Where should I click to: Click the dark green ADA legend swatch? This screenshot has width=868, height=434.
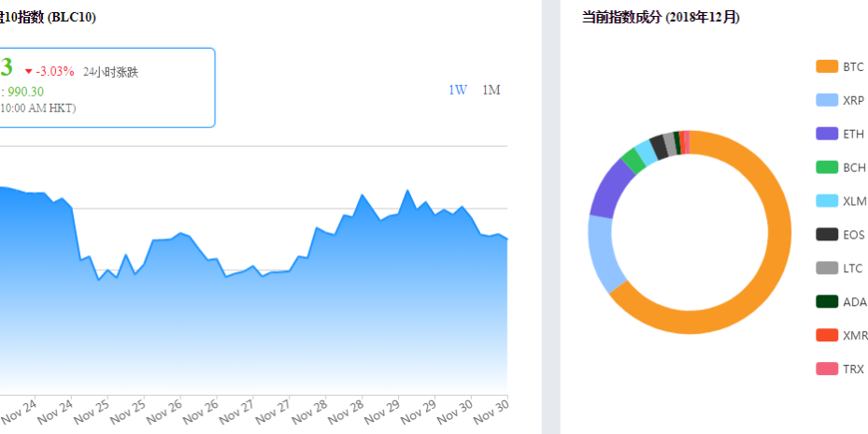tap(827, 302)
